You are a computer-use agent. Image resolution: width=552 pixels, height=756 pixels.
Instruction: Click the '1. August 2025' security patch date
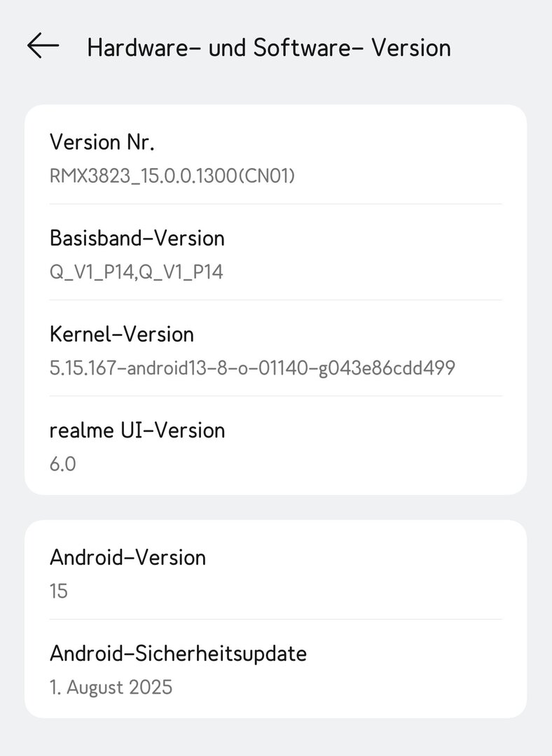point(111,687)
